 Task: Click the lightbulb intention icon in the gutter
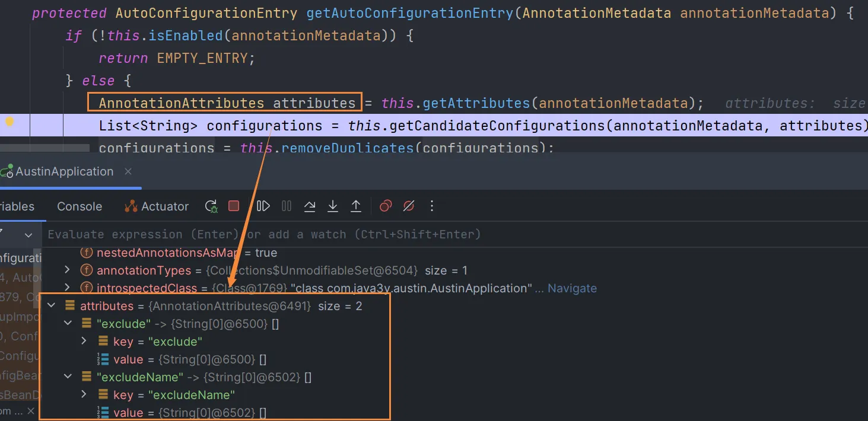pyautogui.click(x=9, y=122)
